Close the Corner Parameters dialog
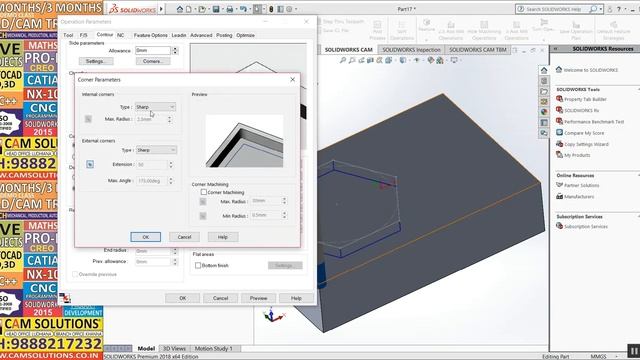The image size is (640, 360). pos(292,80)
